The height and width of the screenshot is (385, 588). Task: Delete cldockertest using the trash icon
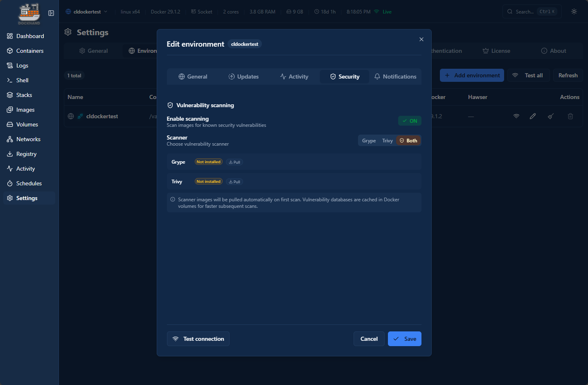click(570, 116)
